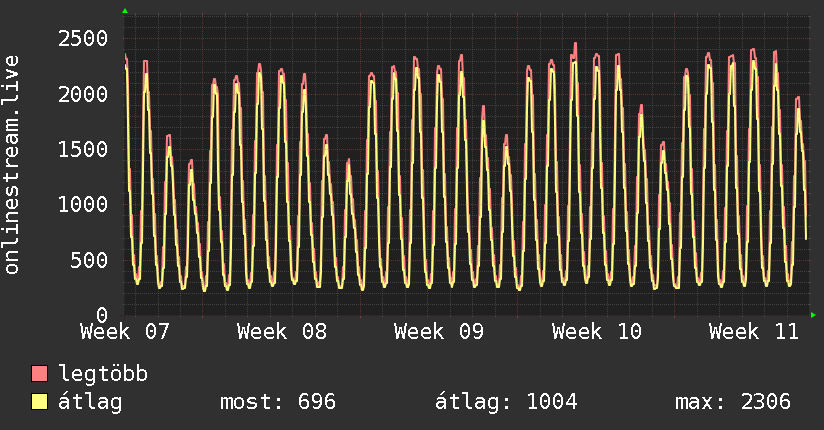Click the max: 2306 statistic

point(733,402)
